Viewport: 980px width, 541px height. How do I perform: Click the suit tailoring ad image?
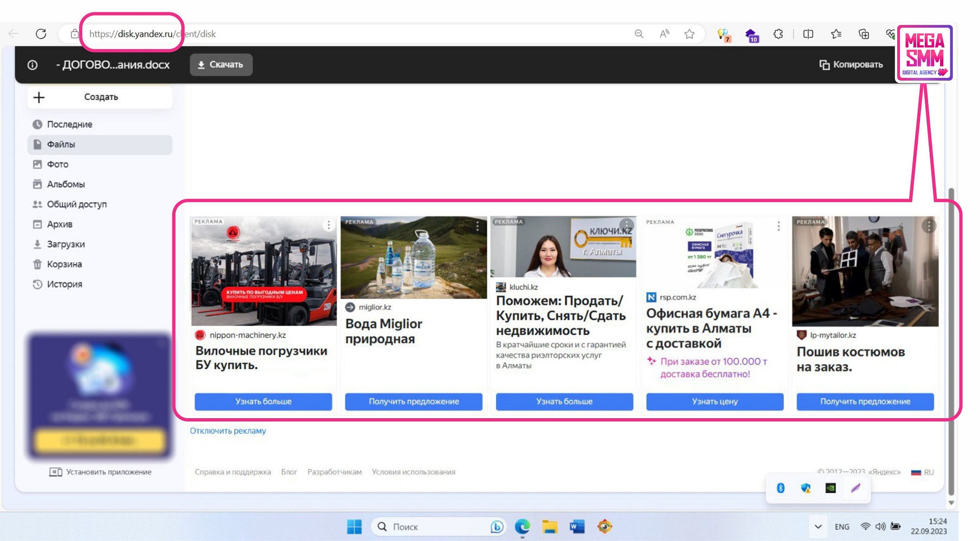(x=865, y=272)
